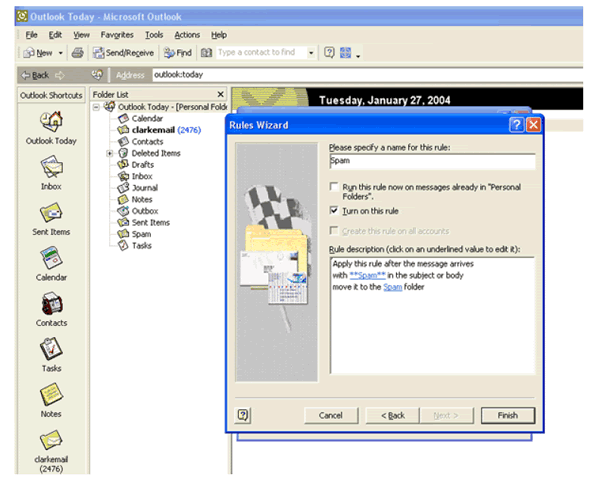
Task: Open toolbar options arrow at toolbar end
Action: click(x=358, y=56)
